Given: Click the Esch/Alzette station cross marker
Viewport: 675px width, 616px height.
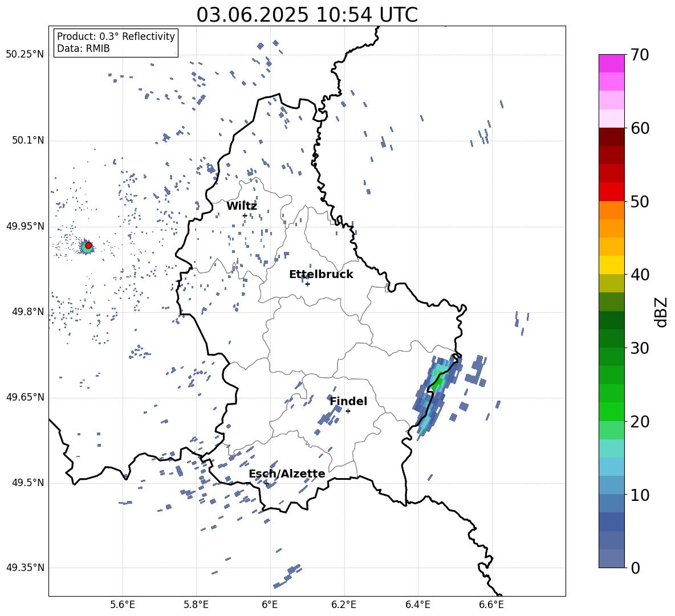Looking at the screenshot, I should click(x=266, y=483).
